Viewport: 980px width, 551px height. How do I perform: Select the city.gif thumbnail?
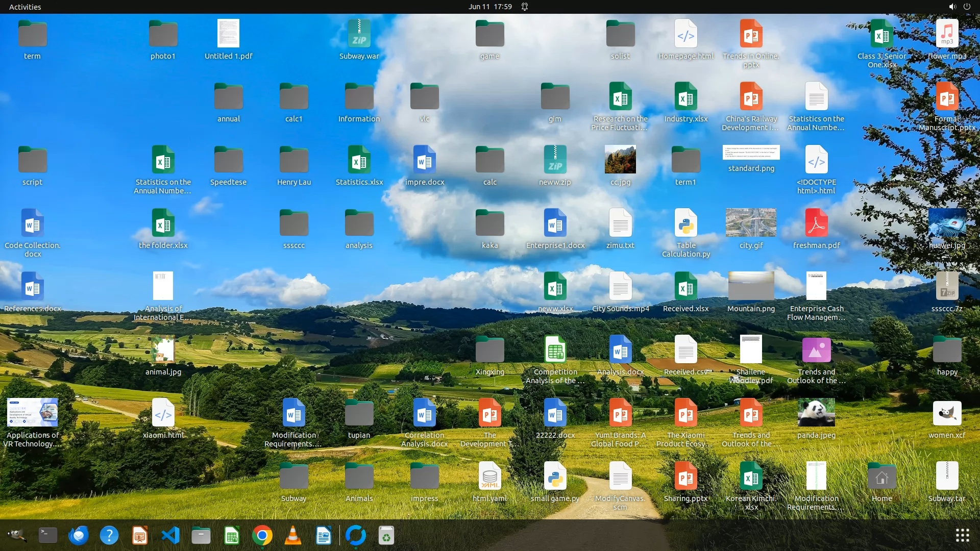coord(751,223)
